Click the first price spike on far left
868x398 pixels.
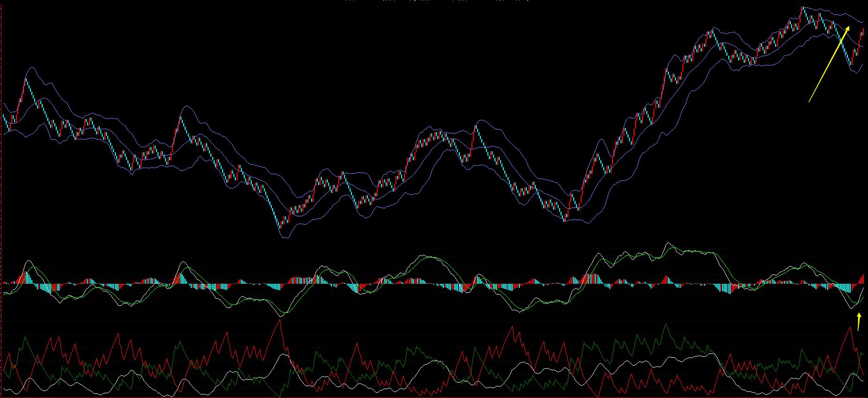pos(25,80)
